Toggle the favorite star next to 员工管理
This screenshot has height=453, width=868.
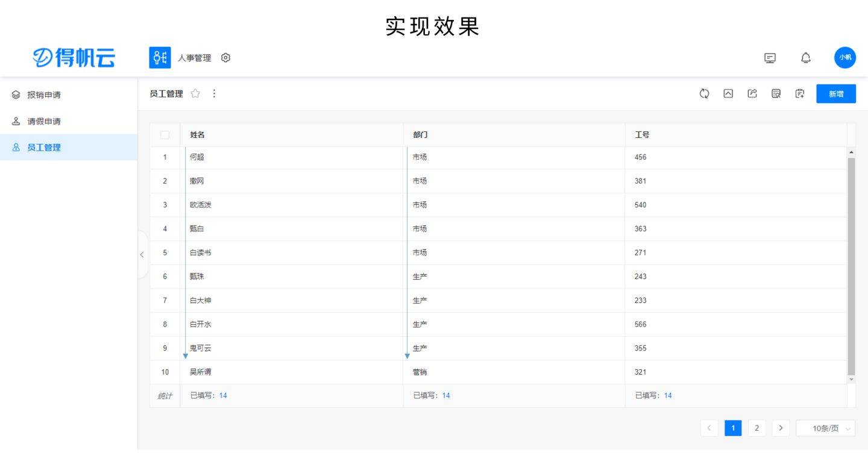coord(195,93)
